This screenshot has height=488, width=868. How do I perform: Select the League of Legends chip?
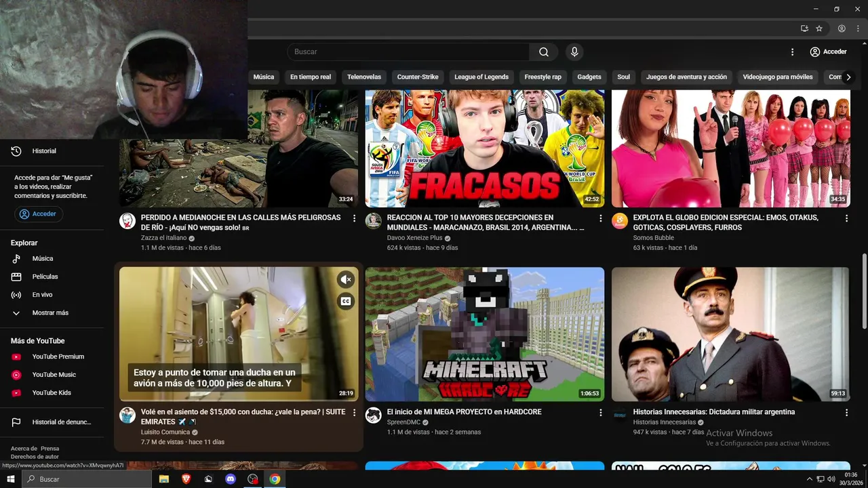point(481,77)
